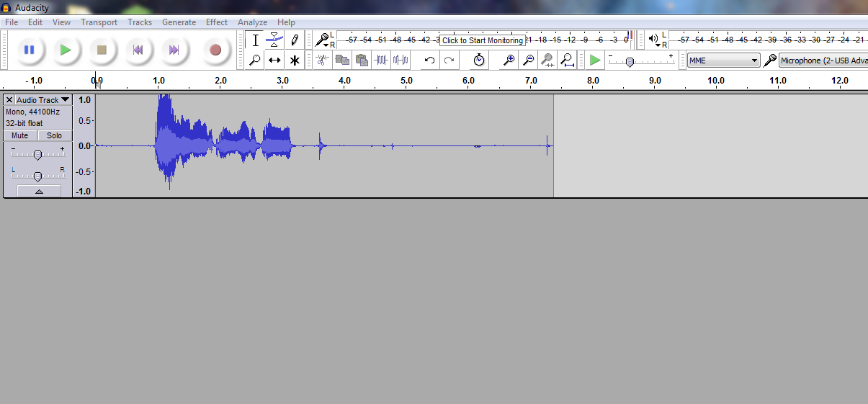Click the Stop transport button
This screenshot has height=404, width=868.
[102, 50]
